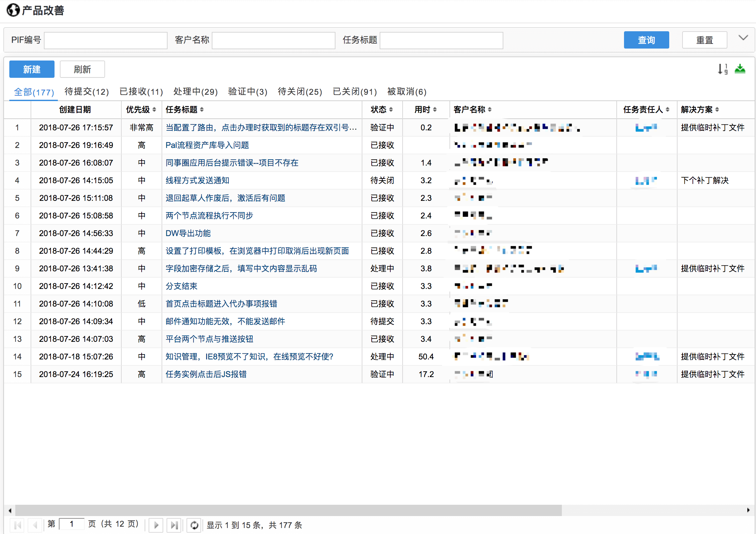756x534 pixels.
Task: Show the 已关闭(91) tab
Action: pos(355,92)
